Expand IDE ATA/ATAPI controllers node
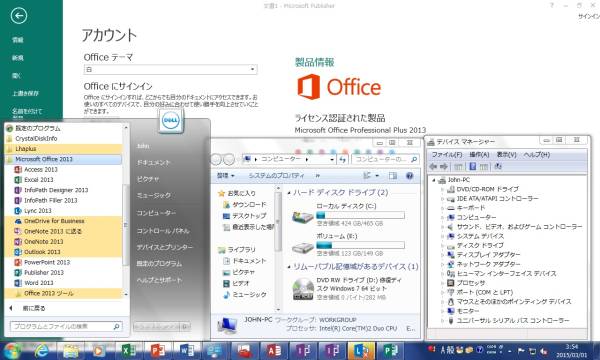The width and height of the screenshot is (600, 360). coord(442,199)
